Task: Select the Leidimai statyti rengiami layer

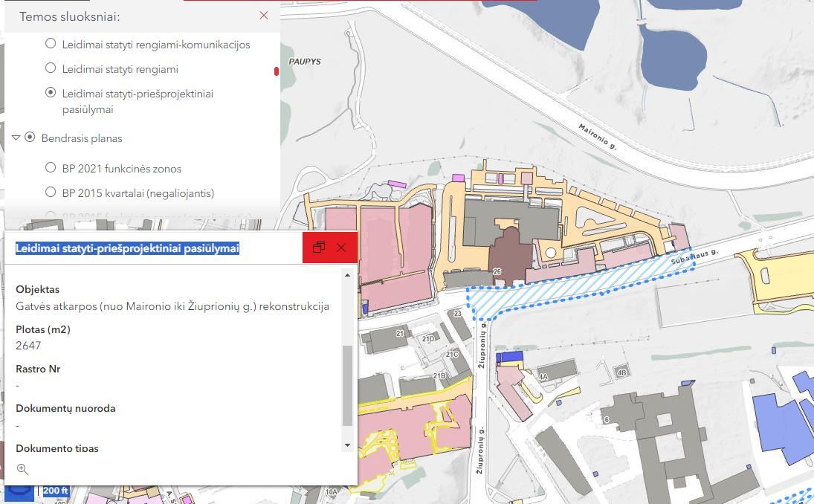Action: 51,68
